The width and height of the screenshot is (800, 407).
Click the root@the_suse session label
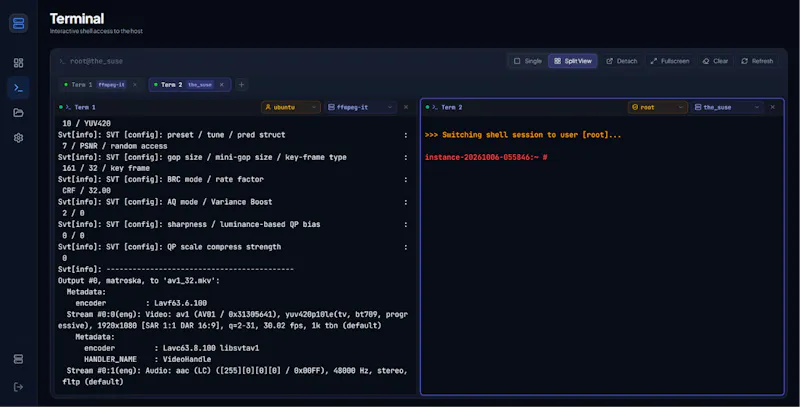click(96, 61)
